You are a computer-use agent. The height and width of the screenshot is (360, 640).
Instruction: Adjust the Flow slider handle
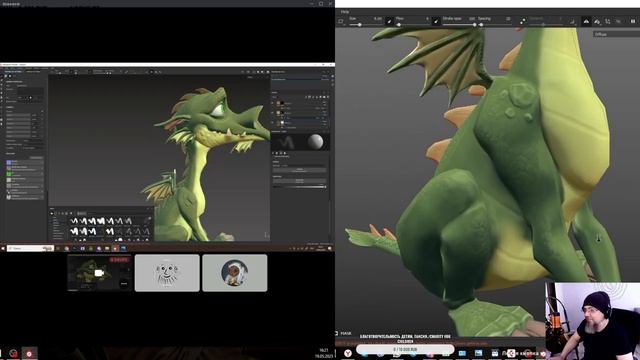tap(399, 25)
